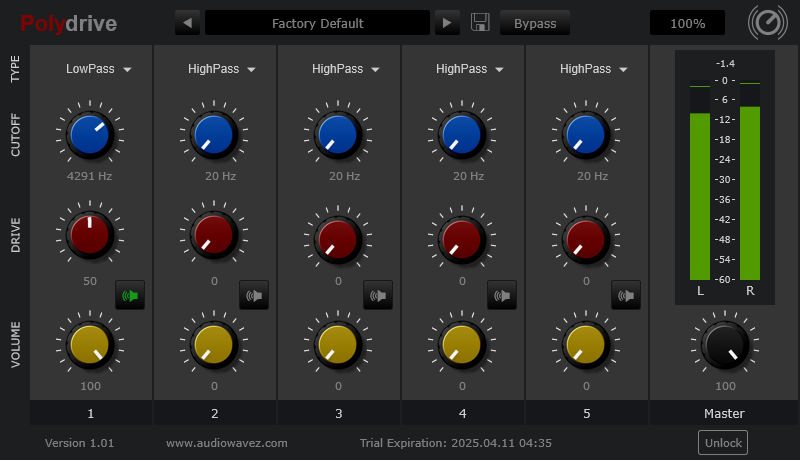
Task: Click the band 5 red drive knob
Action: [586, 240]
